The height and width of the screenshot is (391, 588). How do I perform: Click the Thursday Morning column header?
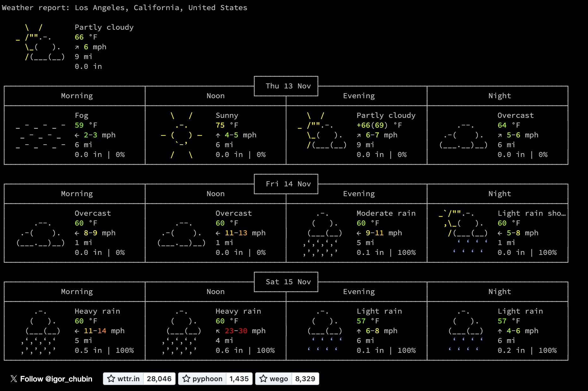point(77,96)
